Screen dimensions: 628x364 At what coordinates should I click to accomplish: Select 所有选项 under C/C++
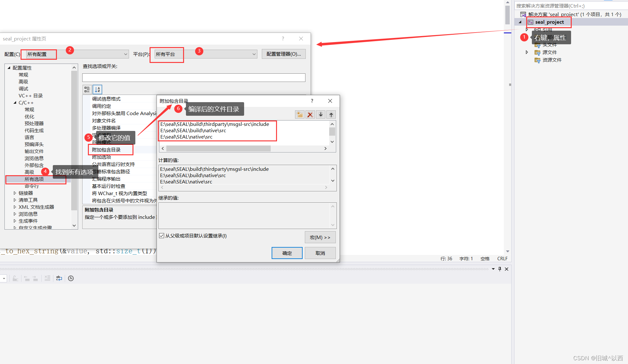pos(34,179)
